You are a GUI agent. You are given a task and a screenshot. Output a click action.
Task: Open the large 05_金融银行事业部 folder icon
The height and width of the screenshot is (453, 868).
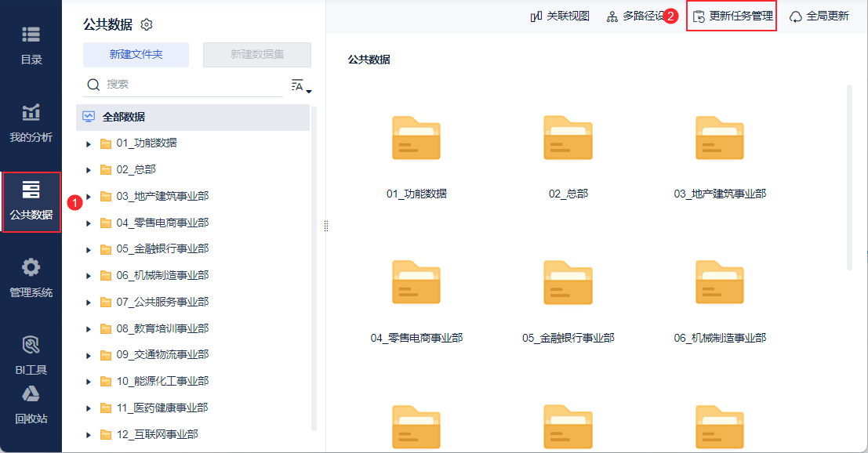click(x=568, y=282)
